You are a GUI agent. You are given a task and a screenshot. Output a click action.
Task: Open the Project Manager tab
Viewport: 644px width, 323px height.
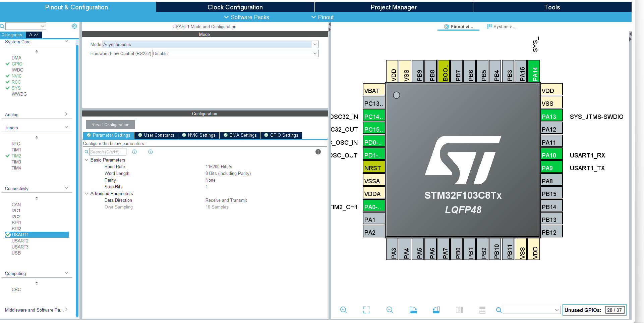click(394, 7)
